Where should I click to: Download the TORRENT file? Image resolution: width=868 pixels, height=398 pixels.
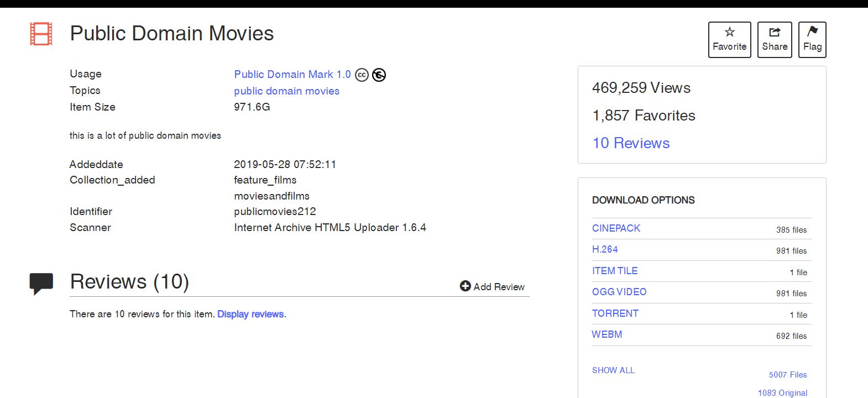pyautogui.click(x=615, y=313)
